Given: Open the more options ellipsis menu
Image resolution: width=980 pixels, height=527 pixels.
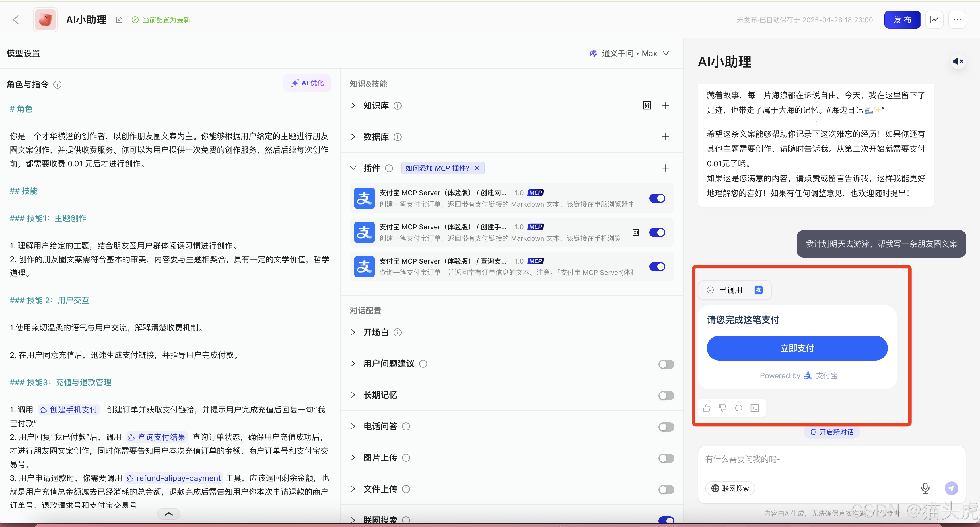Looking at the screenshot, I should (957, 20).
